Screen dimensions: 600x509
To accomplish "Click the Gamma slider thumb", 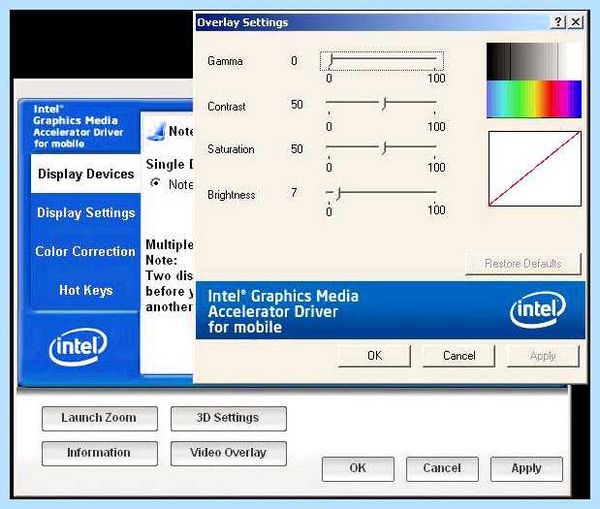I will click(331, 60).
